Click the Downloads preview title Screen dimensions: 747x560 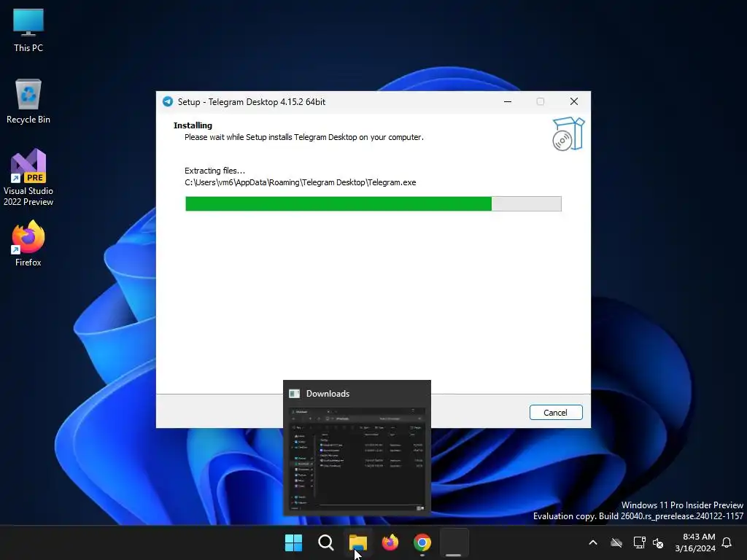328,394
